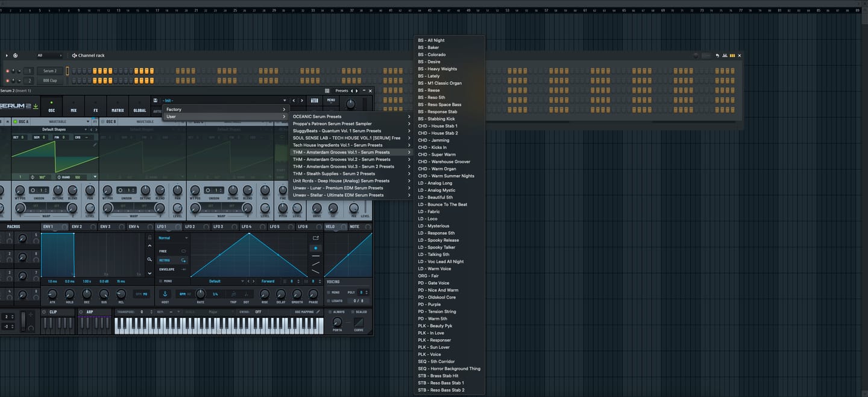Open the Init preset name dropdown
The height and width of the screenshot is (397, 868).
(x=224, y=100)
